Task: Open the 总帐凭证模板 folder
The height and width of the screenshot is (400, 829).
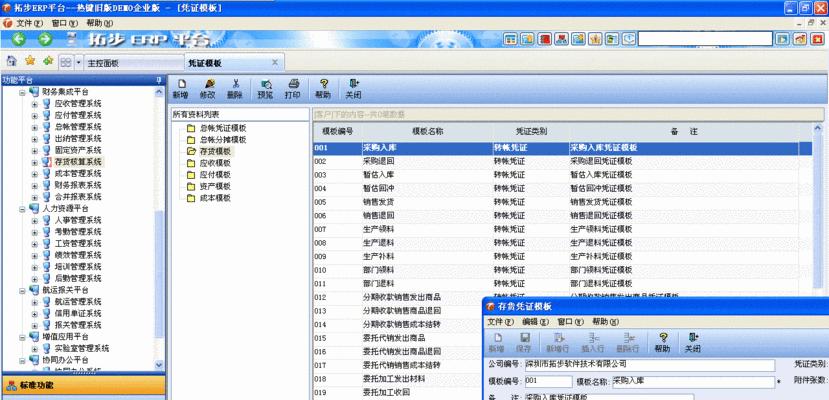Action: click(x=223, y=128)
